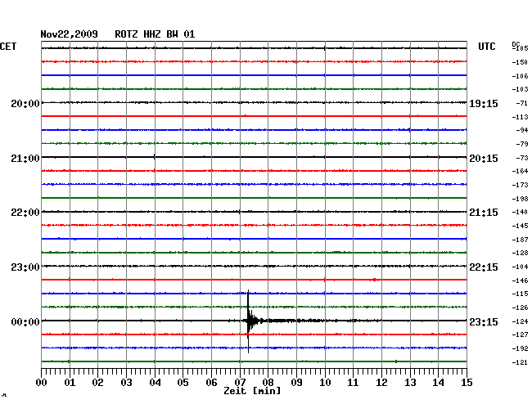Select DC offset value -164

(x=520, y=171)
